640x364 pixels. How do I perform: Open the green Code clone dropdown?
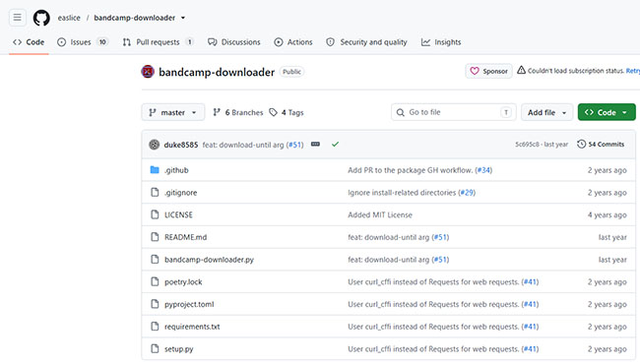607,112
